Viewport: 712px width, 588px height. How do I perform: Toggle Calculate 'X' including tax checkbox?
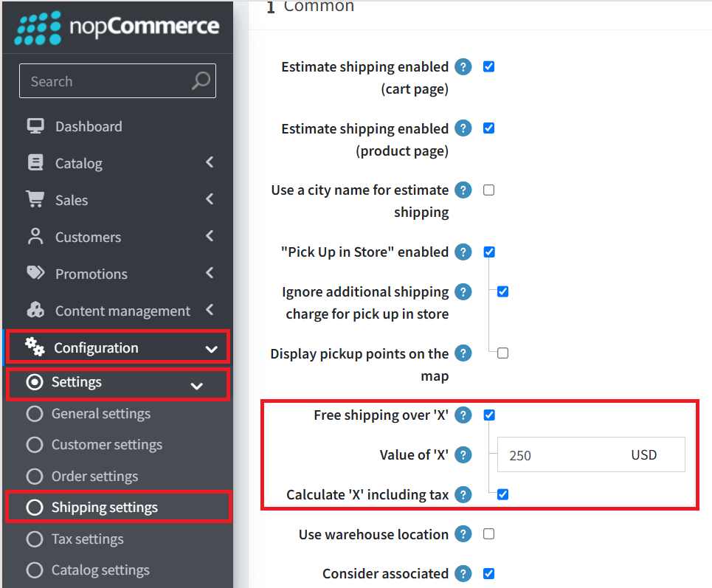point(502,494)
